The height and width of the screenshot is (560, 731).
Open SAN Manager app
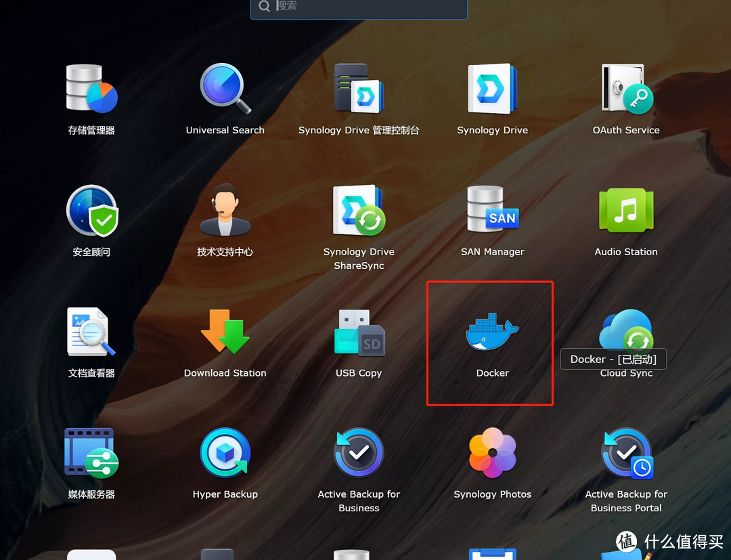492,209
